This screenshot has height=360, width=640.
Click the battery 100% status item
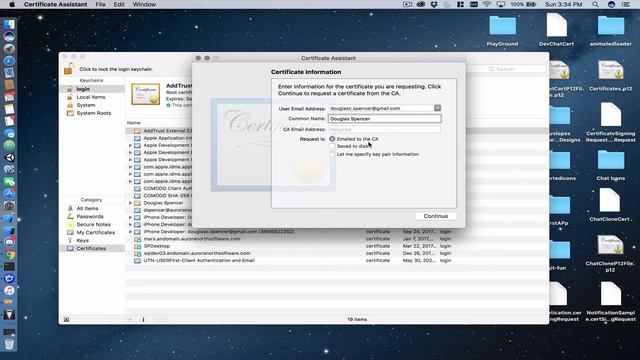[x=523, y=4]
